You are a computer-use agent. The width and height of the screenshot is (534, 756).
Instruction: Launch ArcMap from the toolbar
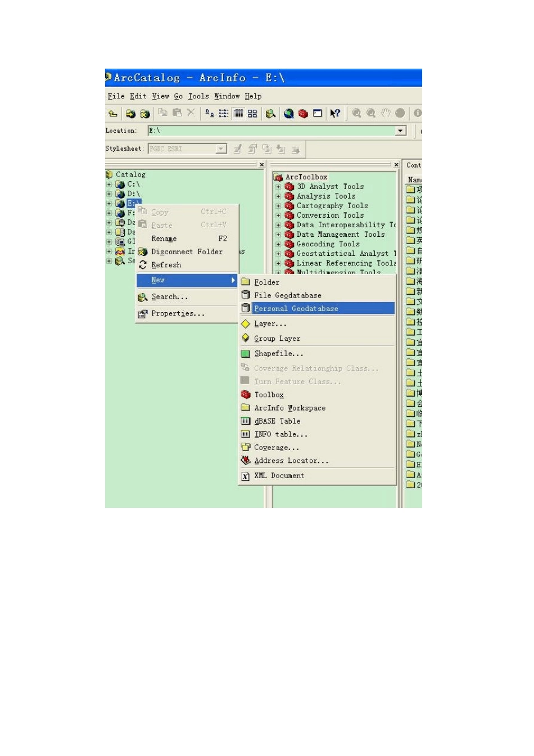[288, 114]
